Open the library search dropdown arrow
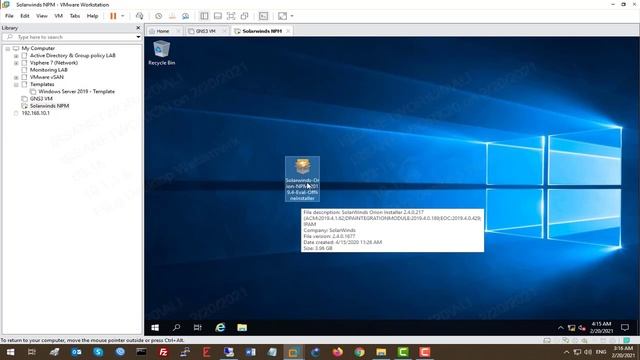The height and width of the screenshot is (360, 640). tap(138, 37)
